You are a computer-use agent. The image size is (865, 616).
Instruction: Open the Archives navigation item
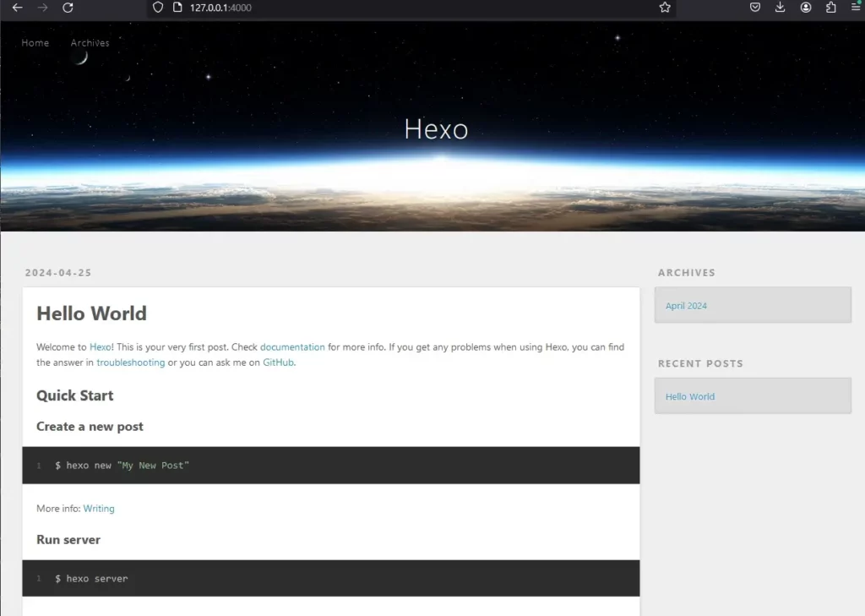tap(90, 43)
